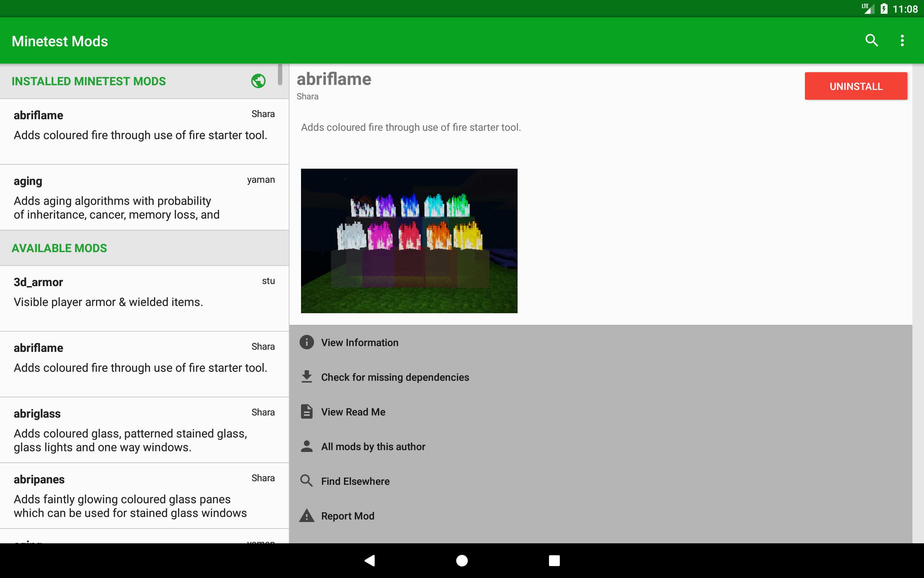
Task: Open View Read Me entry
Action: 601,412
